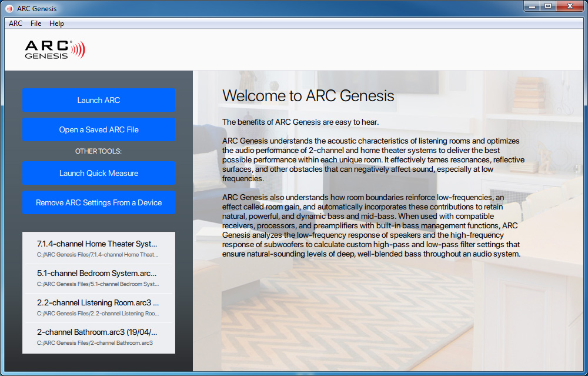
Task: Open recent 2.2-channel Listening Room file
Action: [x=99, y=307]
